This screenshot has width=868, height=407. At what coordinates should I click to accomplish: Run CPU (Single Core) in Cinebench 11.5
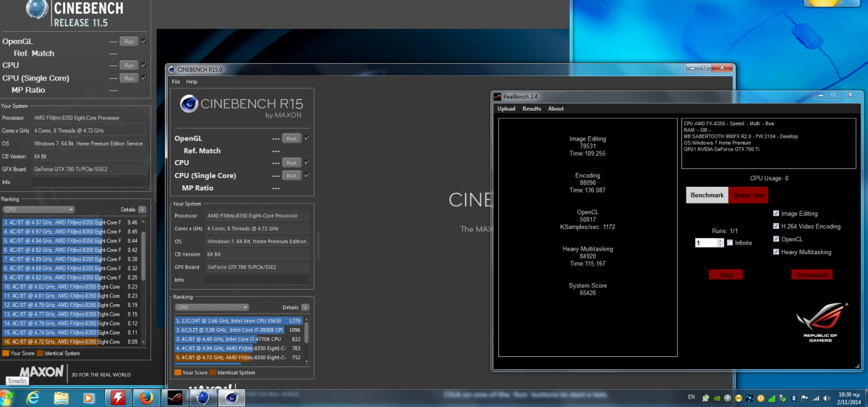129,77
